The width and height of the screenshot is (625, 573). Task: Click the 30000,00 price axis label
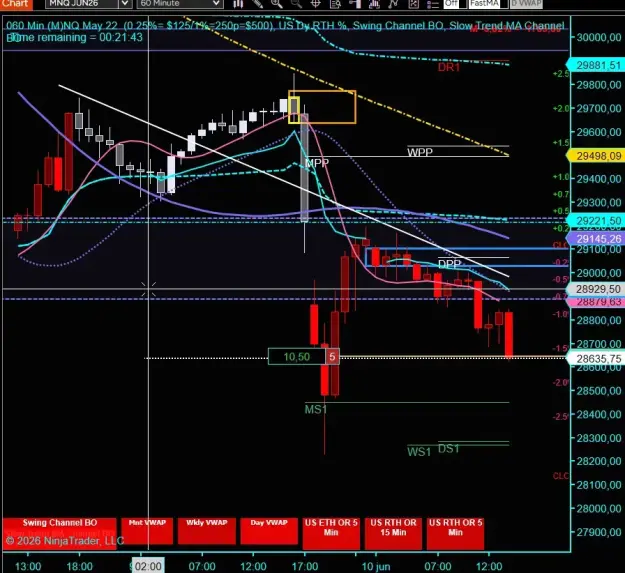pyautogui.click(x=599, y=37)
